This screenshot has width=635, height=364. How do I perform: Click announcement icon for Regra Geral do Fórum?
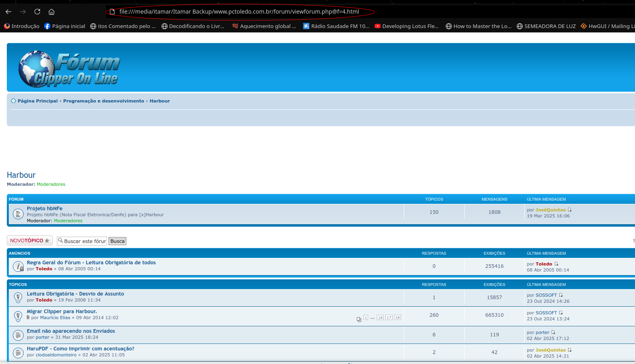click(18, 266)
